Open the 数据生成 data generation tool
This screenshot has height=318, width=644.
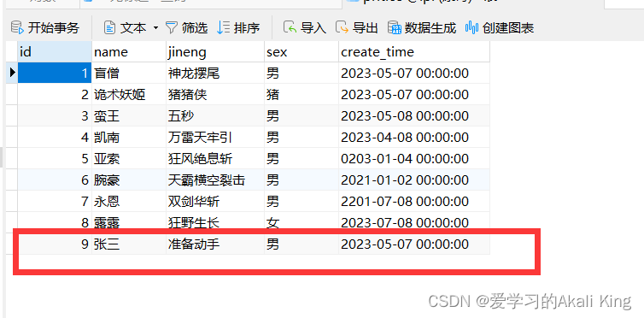422,28
